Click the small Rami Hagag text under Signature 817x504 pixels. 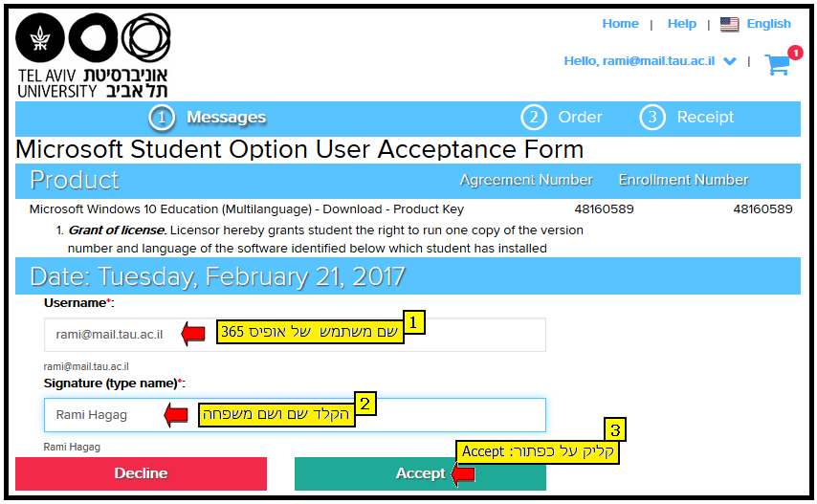[72, 448]
